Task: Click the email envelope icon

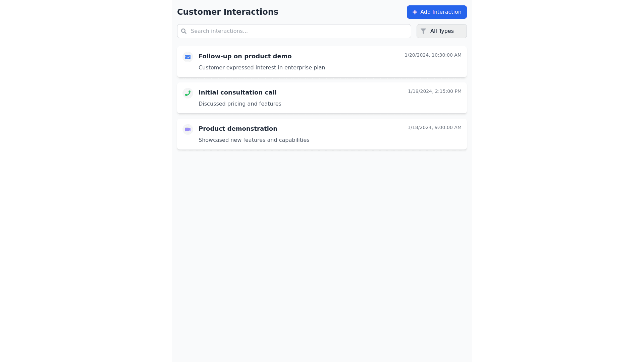Action: [188, 57]
